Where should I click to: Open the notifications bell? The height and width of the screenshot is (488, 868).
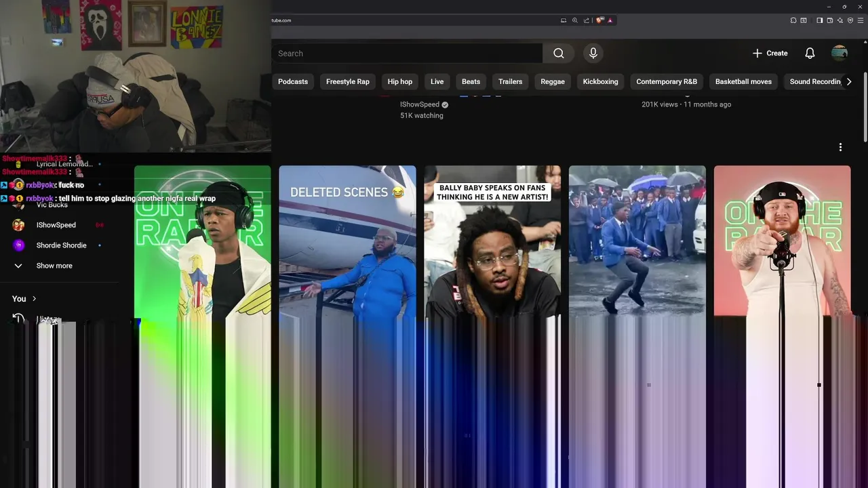click(810, 53)
